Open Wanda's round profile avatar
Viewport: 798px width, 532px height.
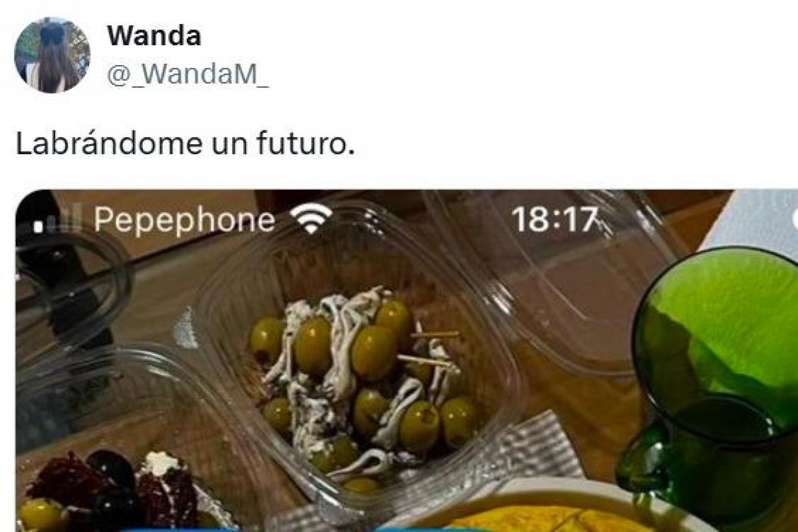point(52,55)
